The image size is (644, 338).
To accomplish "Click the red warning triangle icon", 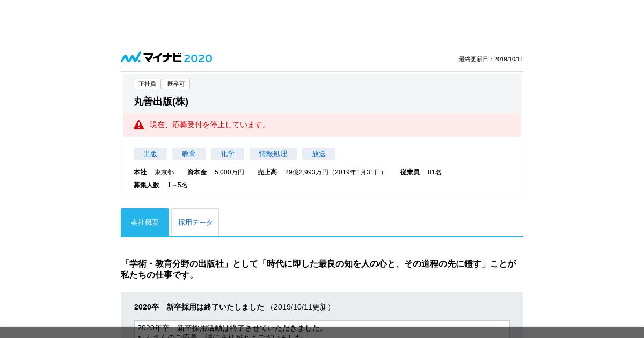I will pos(139,124).
